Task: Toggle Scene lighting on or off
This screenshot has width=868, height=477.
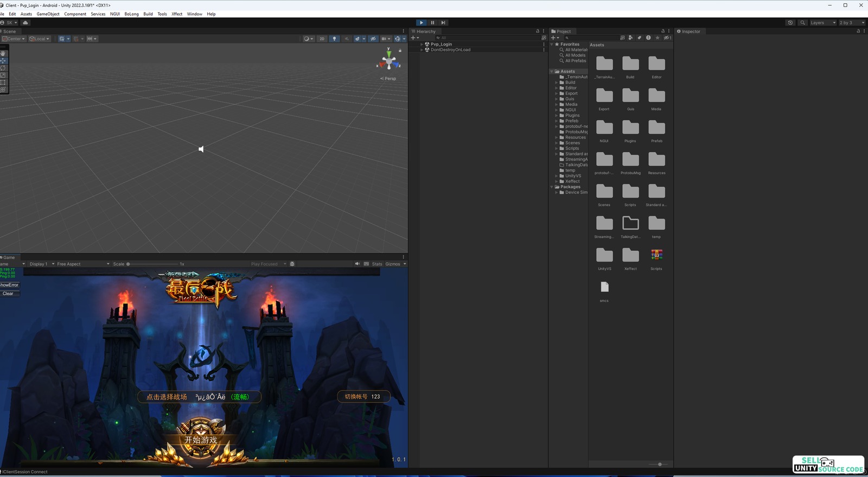Action: click(x=334, y=39)
